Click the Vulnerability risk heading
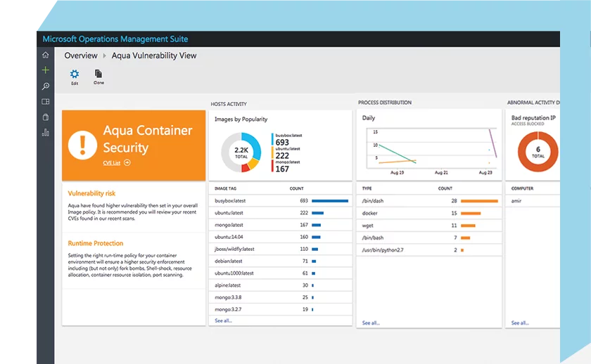Viewport: 591px width, 364px height. 91,193
